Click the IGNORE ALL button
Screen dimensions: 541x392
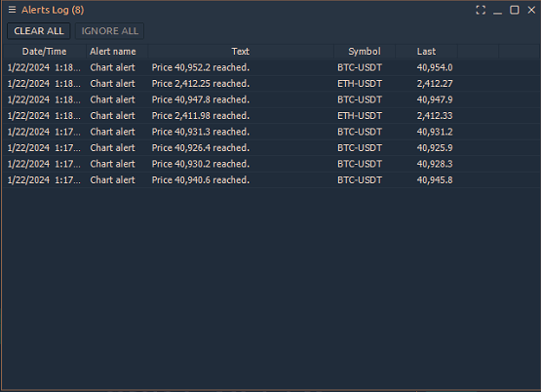pyautogui.click(x=110, y=31)
